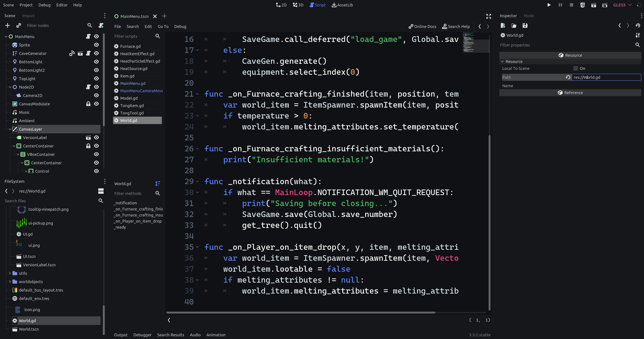Toggle distraction-free mode icon
644x339 pixels.
489,16
